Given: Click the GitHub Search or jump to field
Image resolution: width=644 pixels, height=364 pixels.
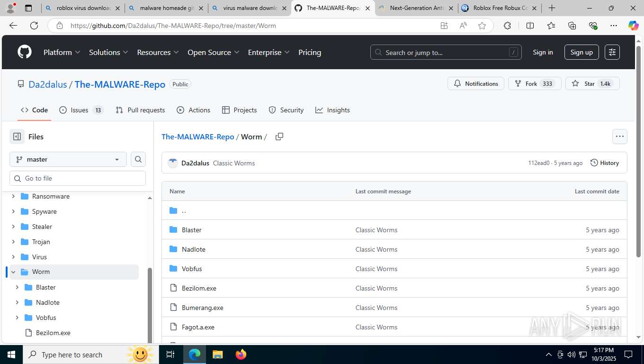Looking at the screenshot, I should coord(446,52).
